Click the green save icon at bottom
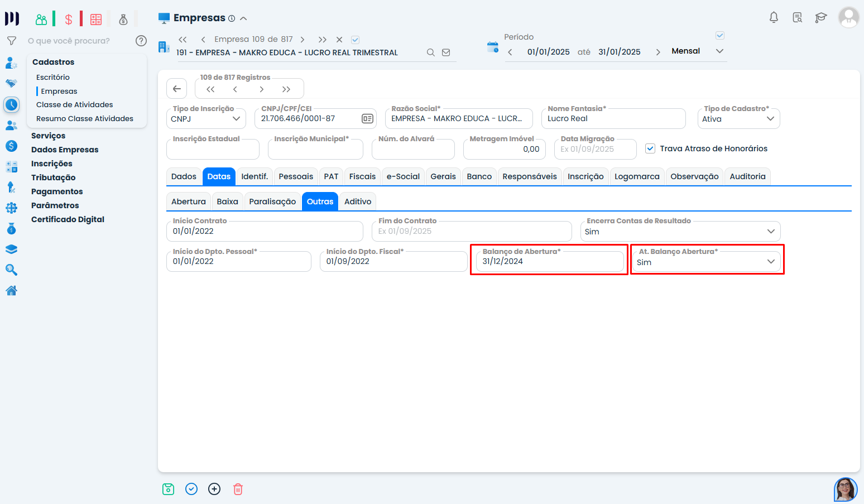 click(x=168, y=489)
